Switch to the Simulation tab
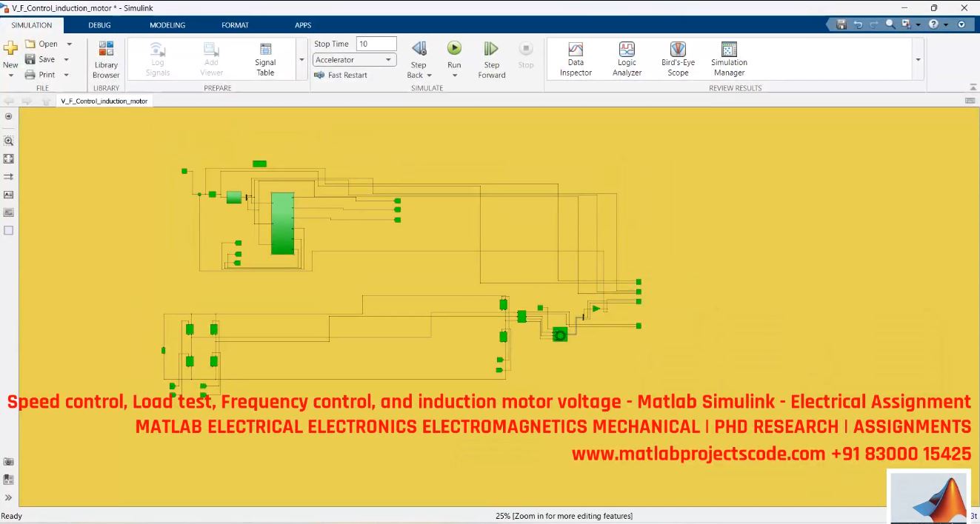The height and width of the screenshot is (524, 980). click(32, 25)
